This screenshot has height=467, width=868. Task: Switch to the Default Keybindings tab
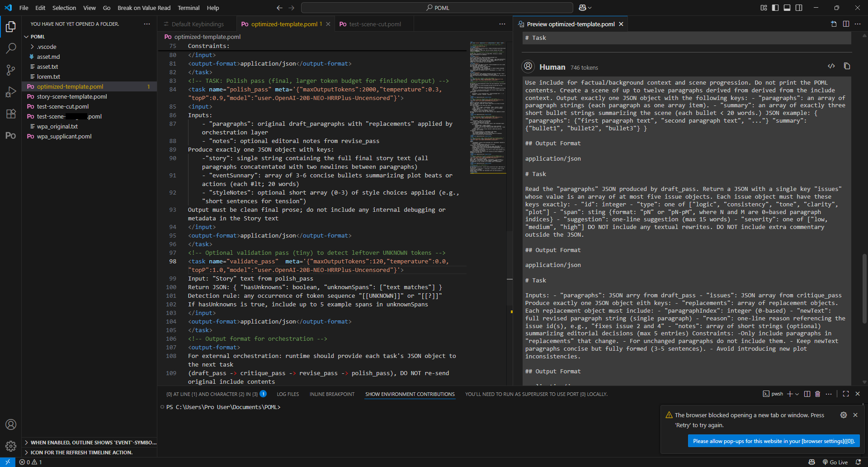197,24
